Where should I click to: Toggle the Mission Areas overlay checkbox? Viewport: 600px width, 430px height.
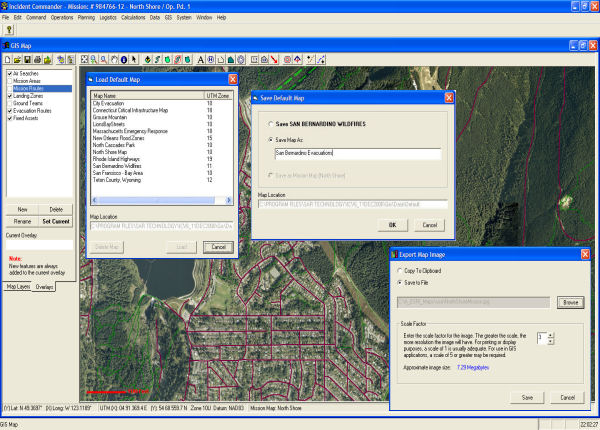point(10,81)
